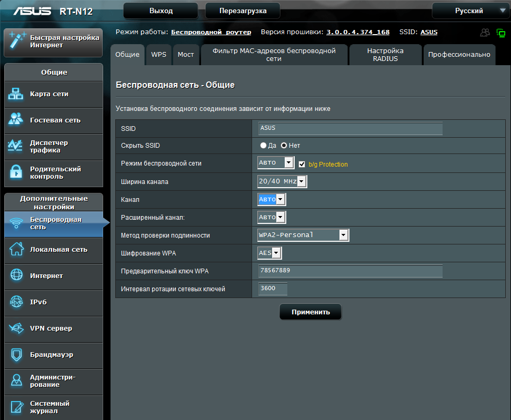Screen dimensions: 511x420
Task: Open the Профессионально tab
Action: point(459,55)
